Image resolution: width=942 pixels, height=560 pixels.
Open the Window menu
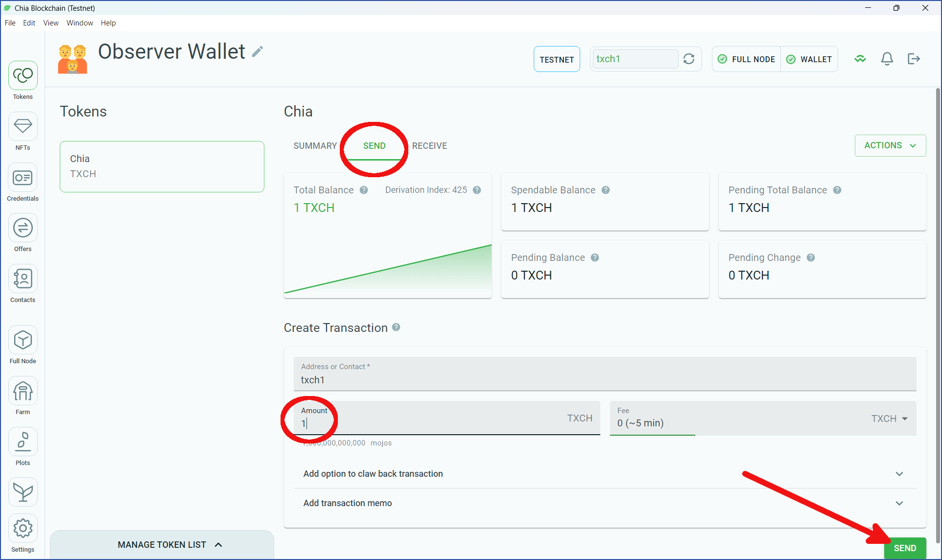tap(80, 23)
